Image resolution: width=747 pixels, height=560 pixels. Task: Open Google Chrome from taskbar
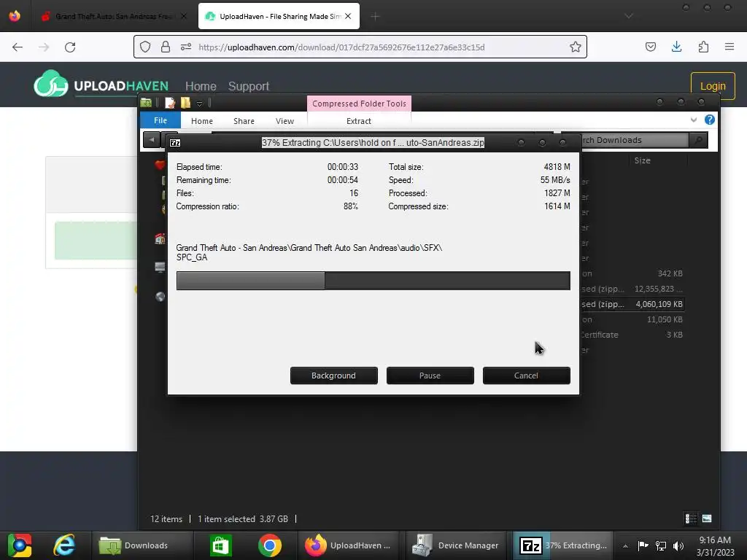click(x=270, y=545)
